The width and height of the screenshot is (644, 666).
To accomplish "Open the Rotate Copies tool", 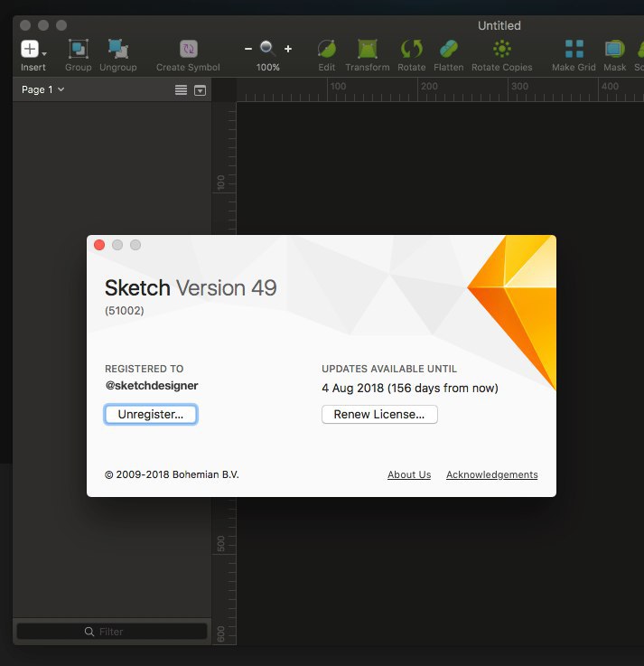I will click(x=502, y=49).
